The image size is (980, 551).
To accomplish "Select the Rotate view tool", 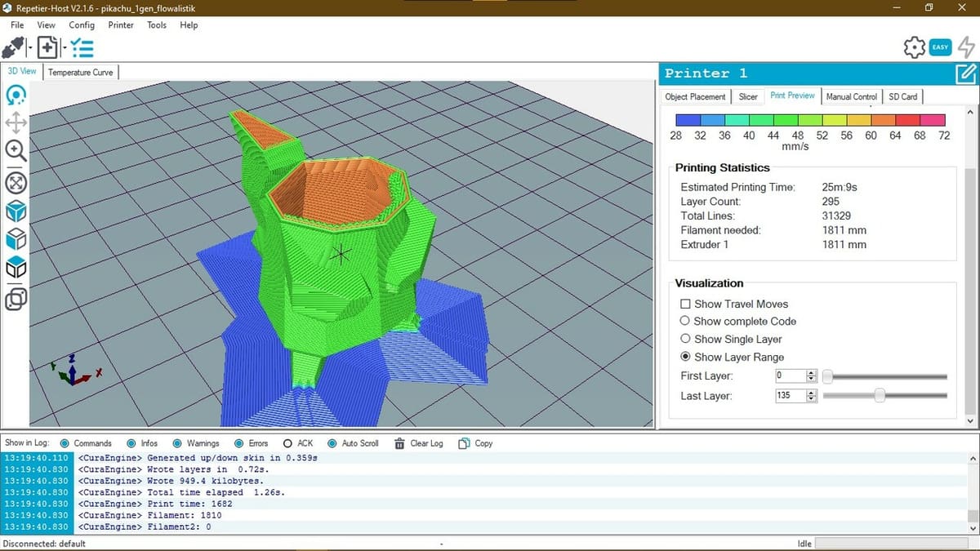I will tap(16, 96).
